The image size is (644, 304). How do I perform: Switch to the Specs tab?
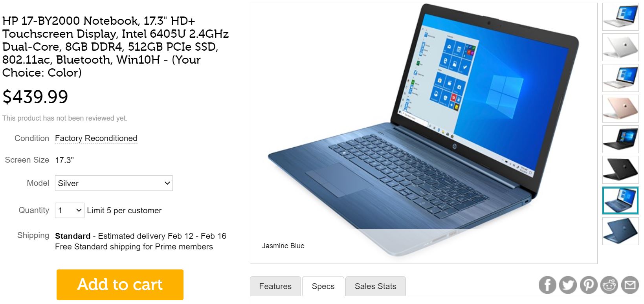pyautogui.click(x=323, y=286)
